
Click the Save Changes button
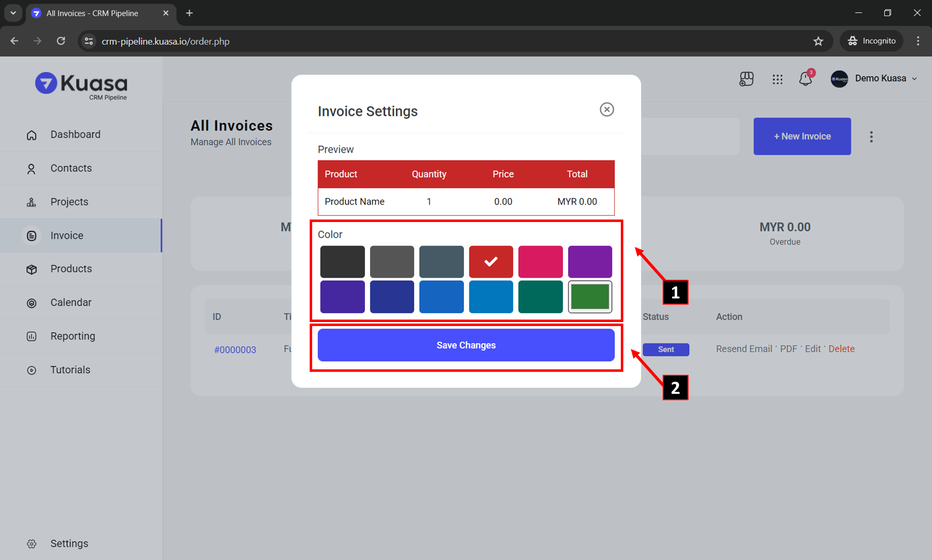pyautogui.click(x=466, y=345)
